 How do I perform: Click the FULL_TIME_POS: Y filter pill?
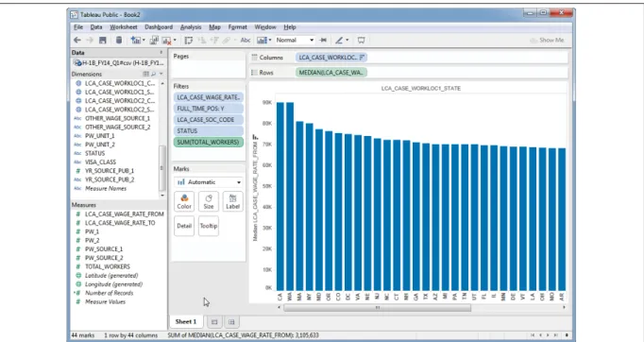pos(209,109)
